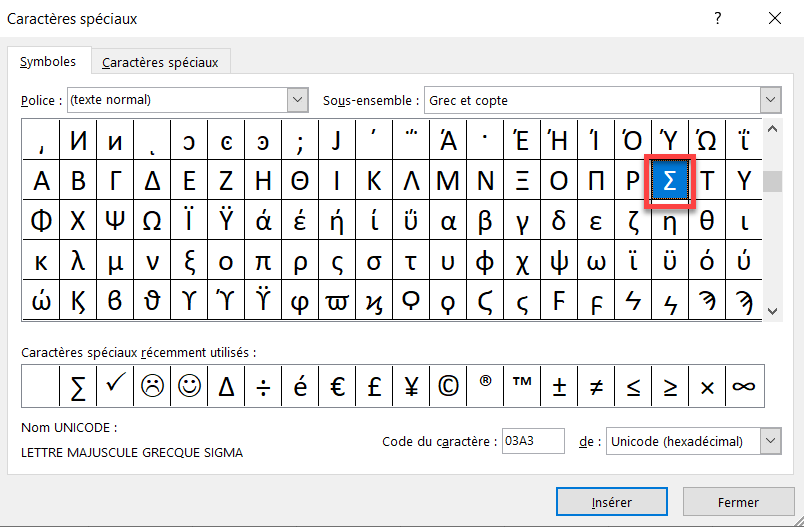Select the capital Omega symbol in the grid

click(152, 220)
